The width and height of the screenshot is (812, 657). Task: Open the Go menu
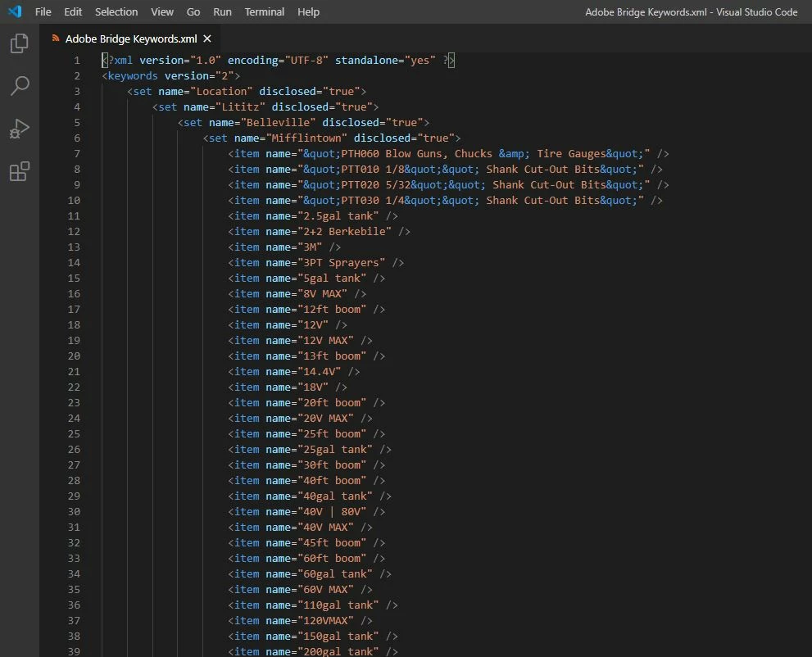tap(193, 12)
